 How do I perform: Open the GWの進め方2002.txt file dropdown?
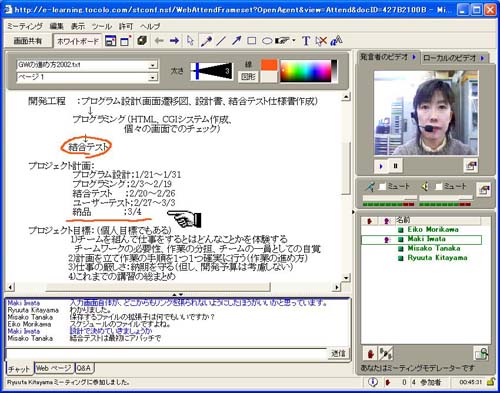(152, 65)
